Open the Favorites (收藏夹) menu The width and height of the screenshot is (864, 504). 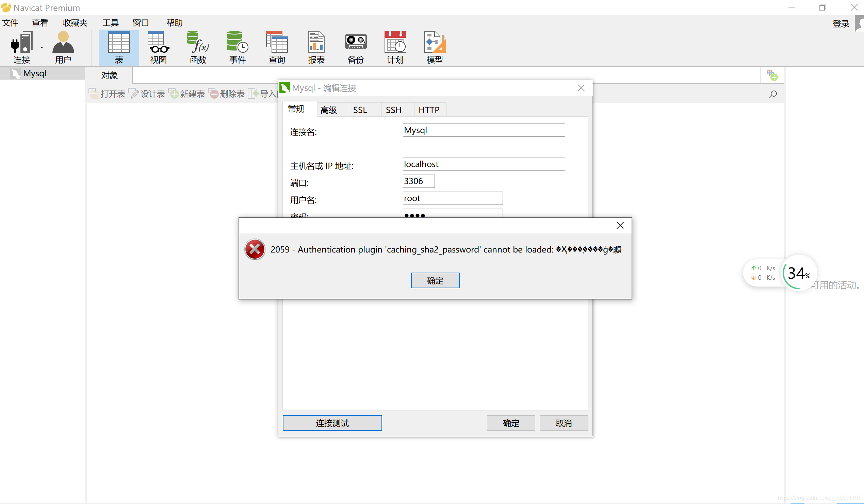(75, 22)
